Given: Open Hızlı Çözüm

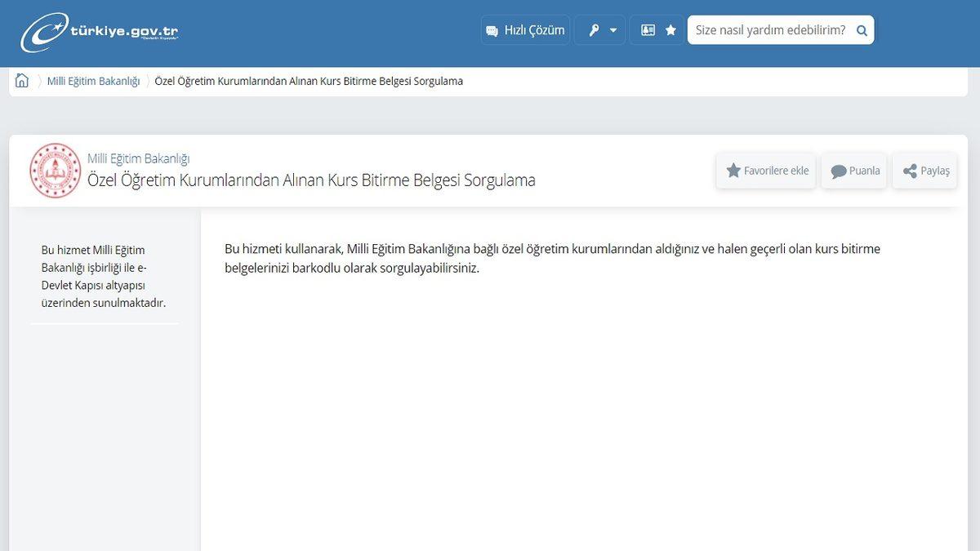Looking at the screenshot, I should click(x=525, y=29).
